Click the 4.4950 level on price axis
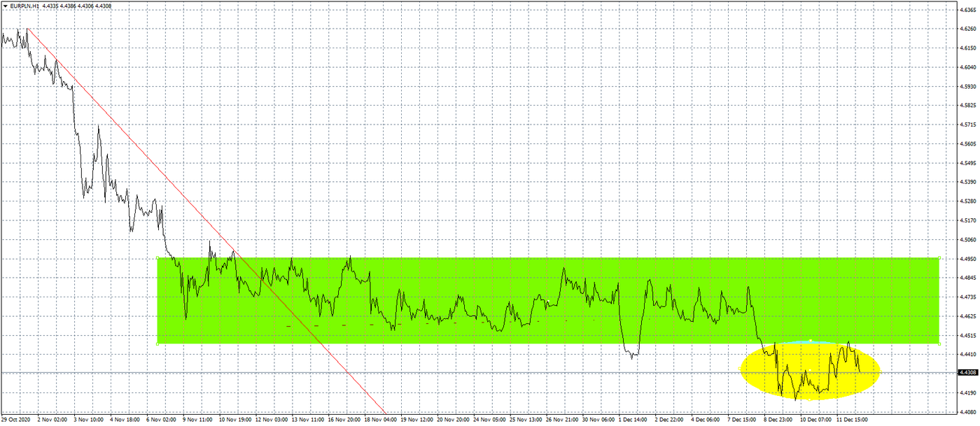This screenshot has height=426, width=980. tap(967, 259)
